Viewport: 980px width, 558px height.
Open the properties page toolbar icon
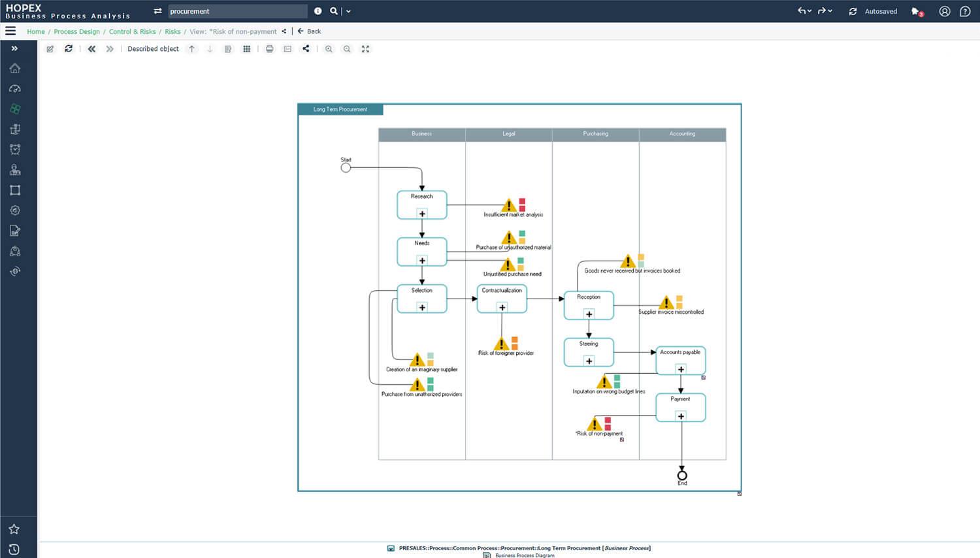pos(228,49)
